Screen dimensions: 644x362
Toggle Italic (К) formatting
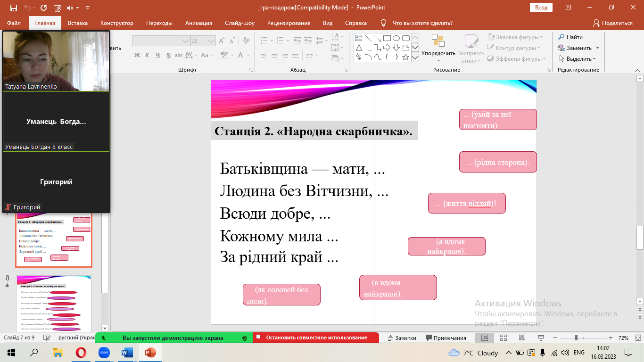[x=147, y=55]
